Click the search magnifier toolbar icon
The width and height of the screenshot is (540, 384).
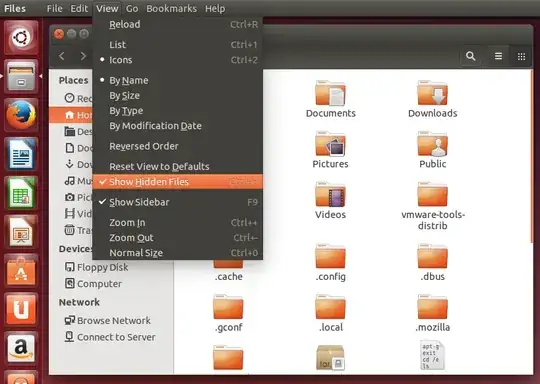[470, 56]
